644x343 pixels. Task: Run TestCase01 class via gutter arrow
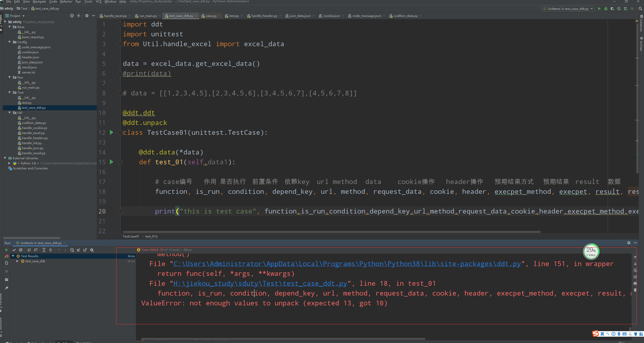click(112, 132)
